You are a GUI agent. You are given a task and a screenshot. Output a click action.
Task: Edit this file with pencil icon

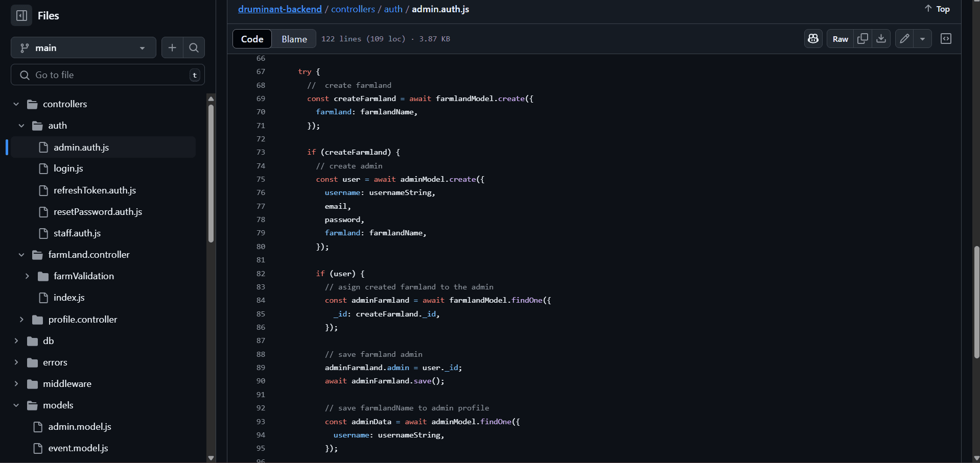904,39
